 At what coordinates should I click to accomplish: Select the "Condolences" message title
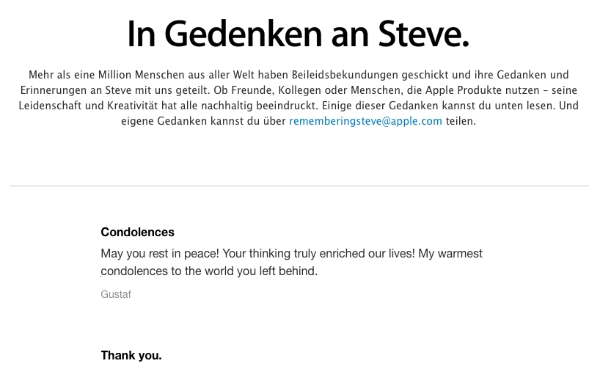point(137,232)
